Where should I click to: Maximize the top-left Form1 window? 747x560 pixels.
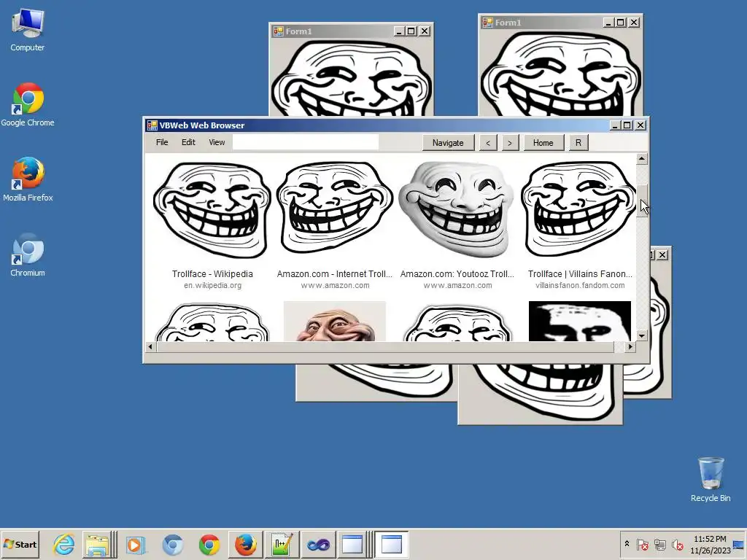click(x=411, y=31)
